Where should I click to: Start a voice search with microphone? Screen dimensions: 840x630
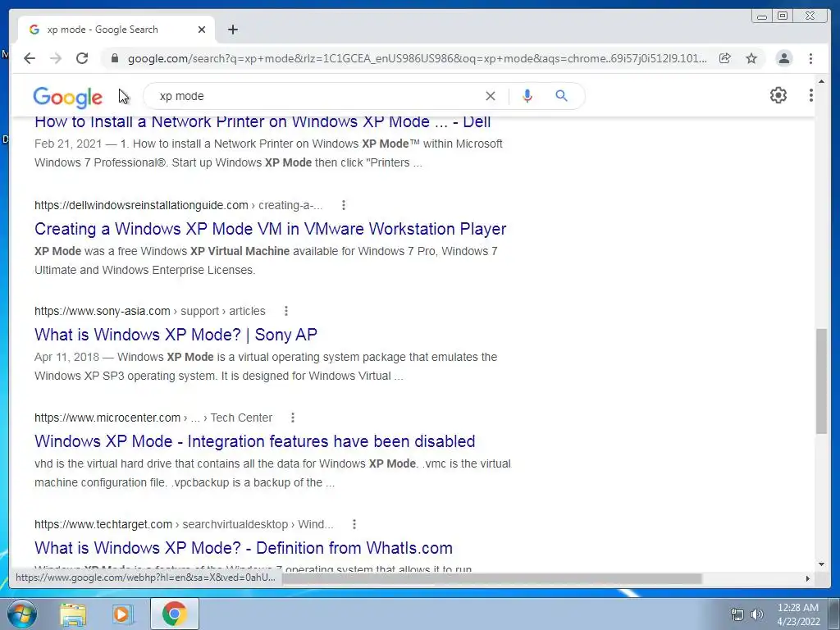point(527,96)
